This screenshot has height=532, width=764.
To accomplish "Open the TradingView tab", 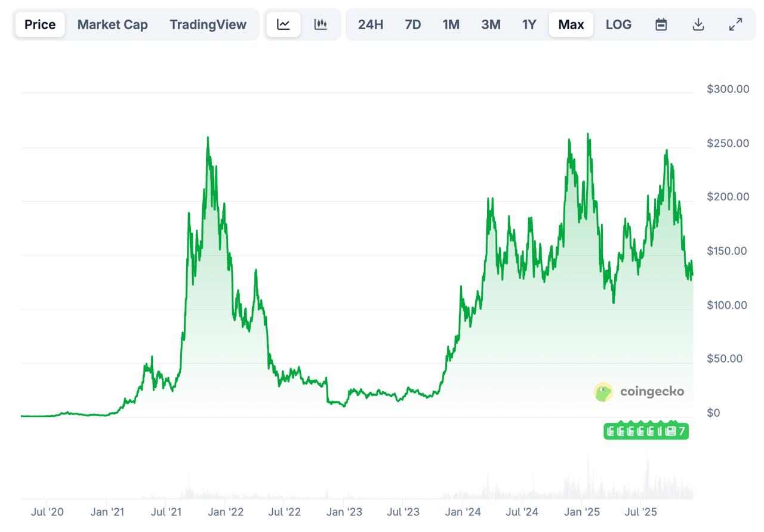I will pyautogui.click(x=208, y=24).
